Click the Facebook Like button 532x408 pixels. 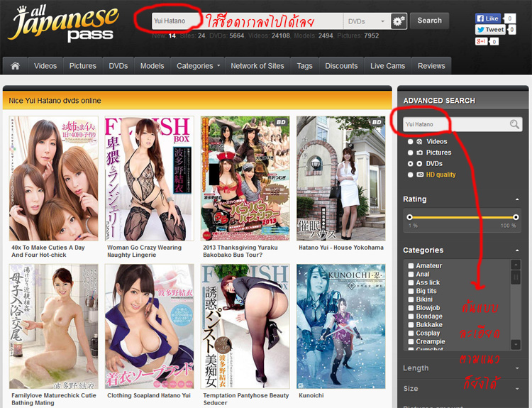488,18
